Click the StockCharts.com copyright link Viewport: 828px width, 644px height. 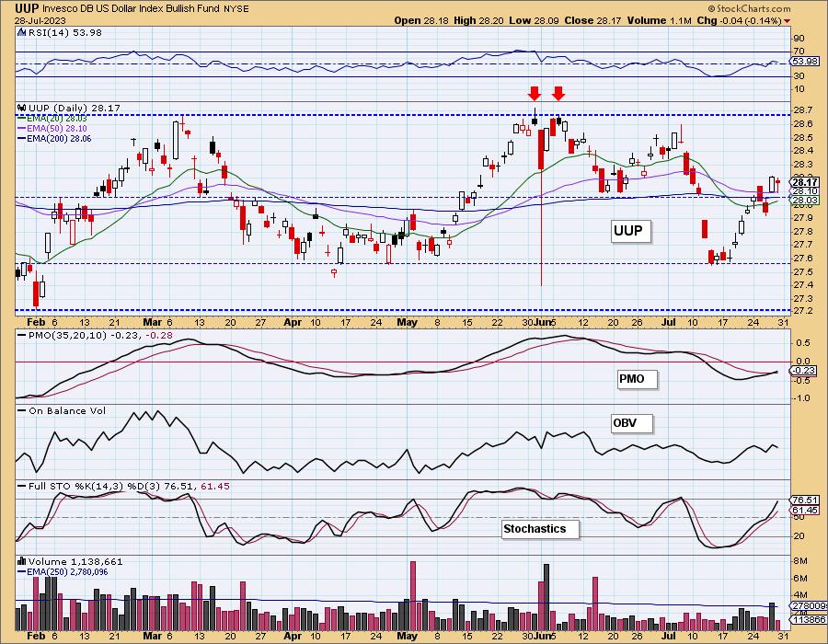tap(749, 8)
